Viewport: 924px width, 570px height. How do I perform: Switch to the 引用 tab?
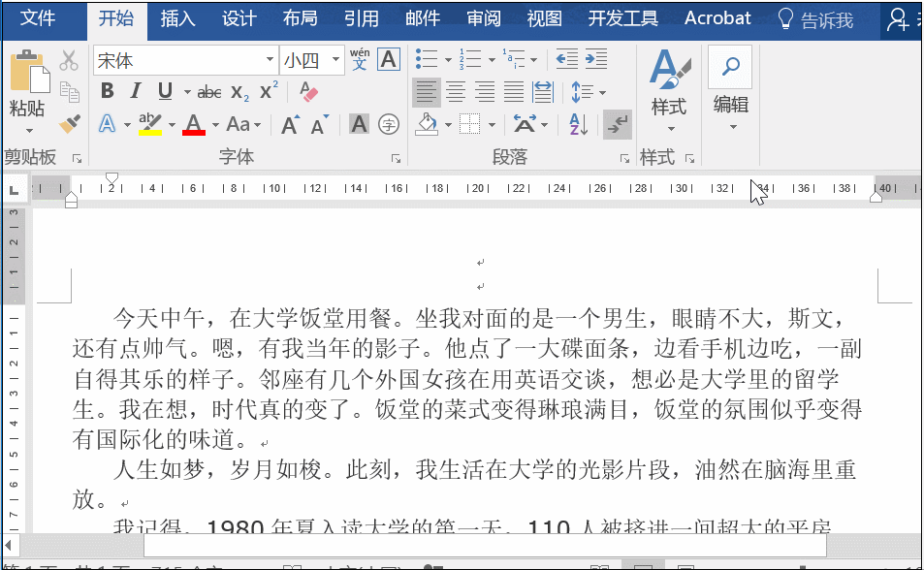coord(362,18)
